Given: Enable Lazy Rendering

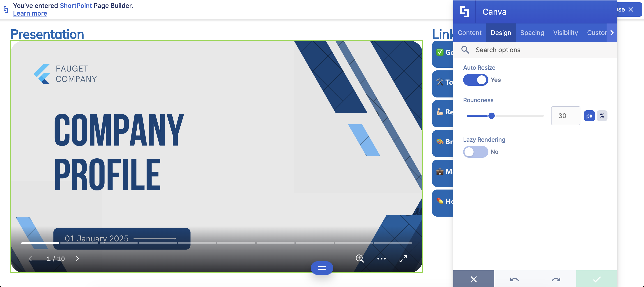Looking at the screenshot, I should click(475, 152).
